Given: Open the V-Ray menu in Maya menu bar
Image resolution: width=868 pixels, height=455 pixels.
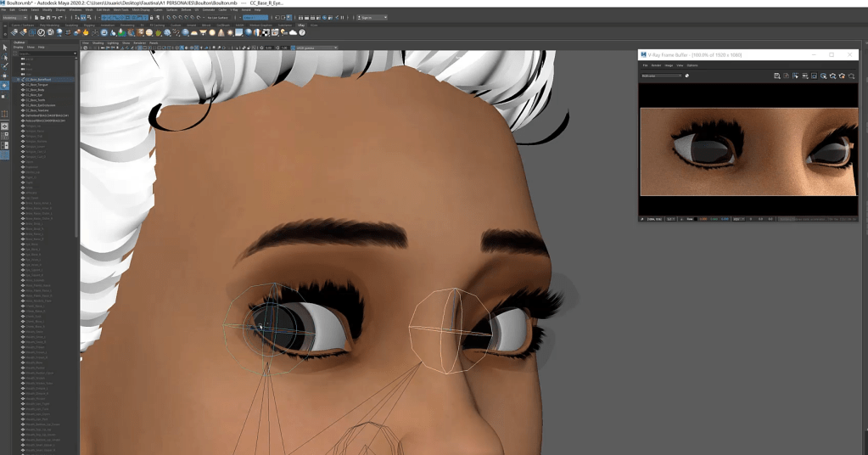Looking at the screenshot, I should click(234, 10).
